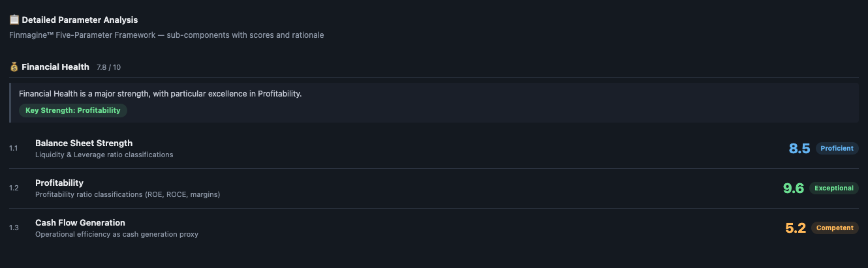
Task: Expand the Financial Health section header
Action: pyautogui.click(x=55, y=67)
